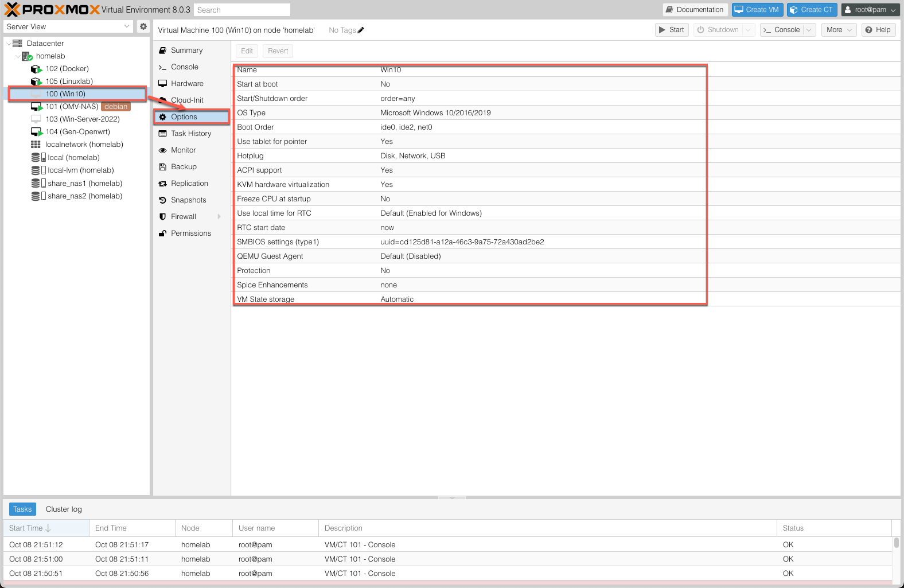Switch to the Tasks tab
904x588 pixels.
[22, 509]
